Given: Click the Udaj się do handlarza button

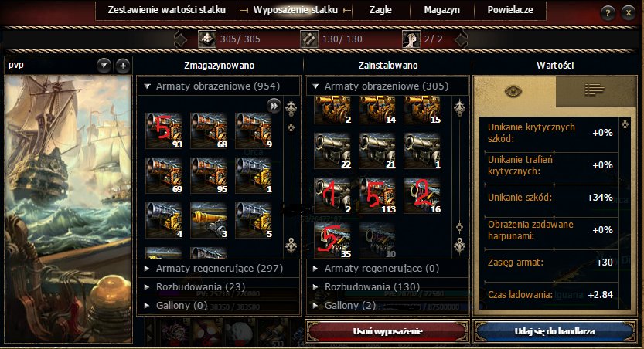Looking at the screenshot, I should pos(554,331).
